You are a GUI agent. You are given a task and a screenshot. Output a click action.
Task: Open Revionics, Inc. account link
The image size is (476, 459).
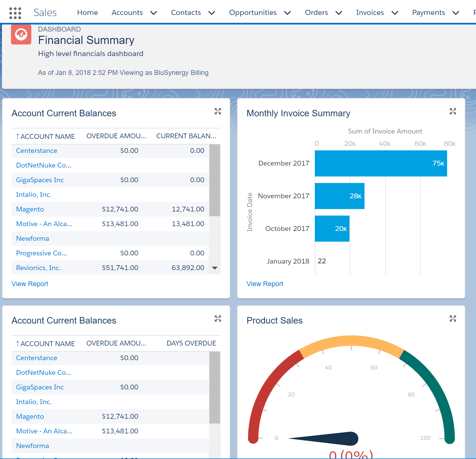38,268
